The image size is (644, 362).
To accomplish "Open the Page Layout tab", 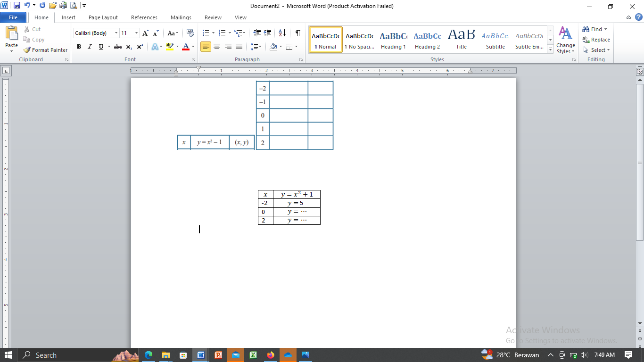I will pyautogui.click(x=103, y=17).
